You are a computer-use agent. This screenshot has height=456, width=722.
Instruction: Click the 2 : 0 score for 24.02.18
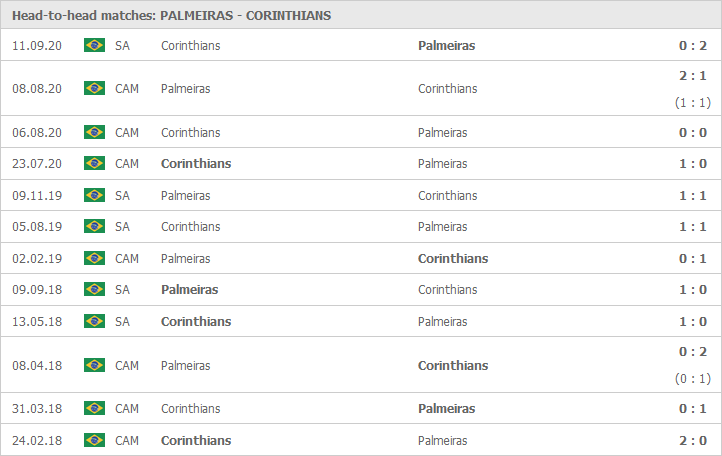693,440
